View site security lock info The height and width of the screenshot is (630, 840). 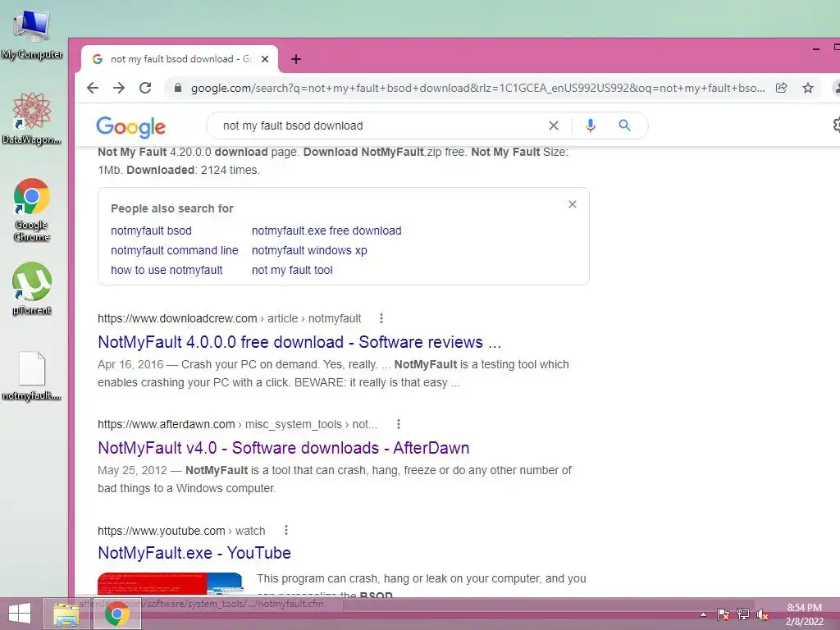[x=178, y=88]
